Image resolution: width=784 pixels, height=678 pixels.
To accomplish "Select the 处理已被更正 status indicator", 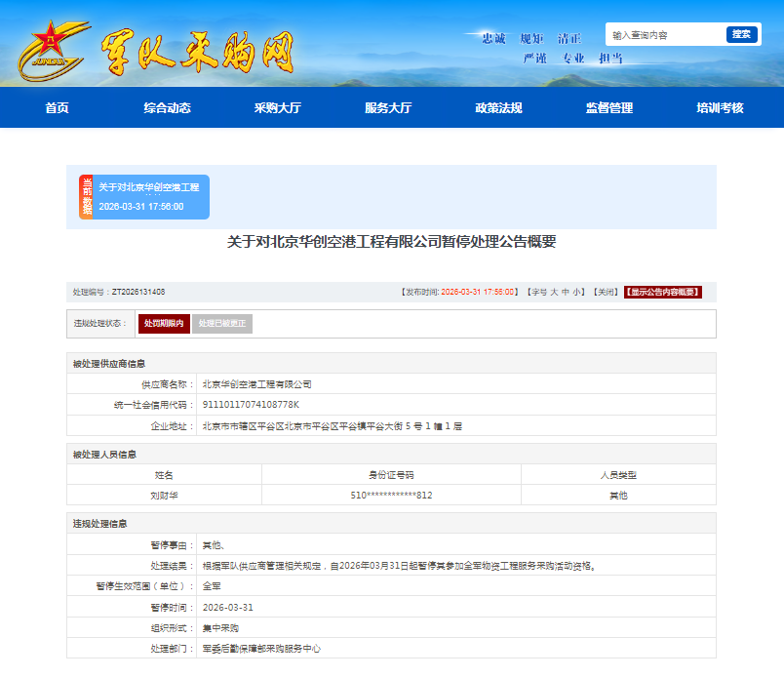I will point(221,323).
